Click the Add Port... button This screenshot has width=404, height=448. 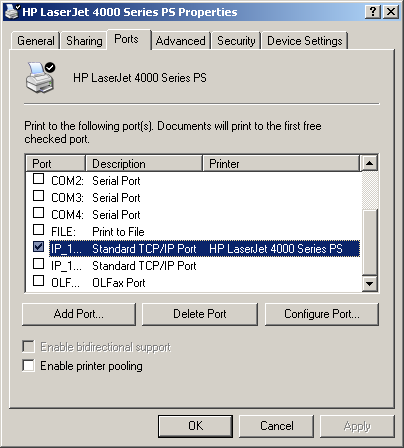pos(79,314)
